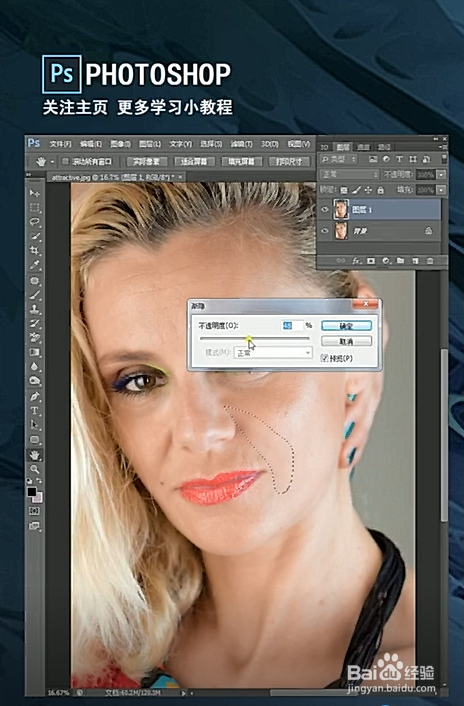The height and width of the screenshot is (706, 464).
Task: Select the Brush tool
Action: click(35, 295)
